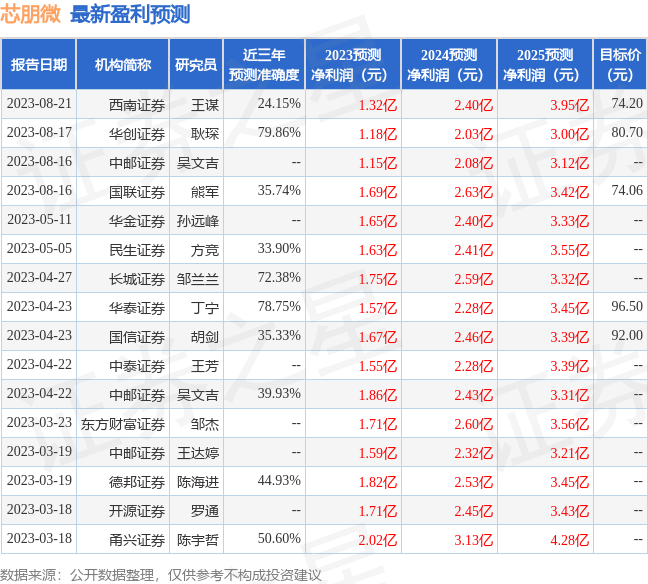The height and width of the screenshot is (584, 648).
Task: Click the 1.86亿 profit value
Action: (x=377, y=395)
